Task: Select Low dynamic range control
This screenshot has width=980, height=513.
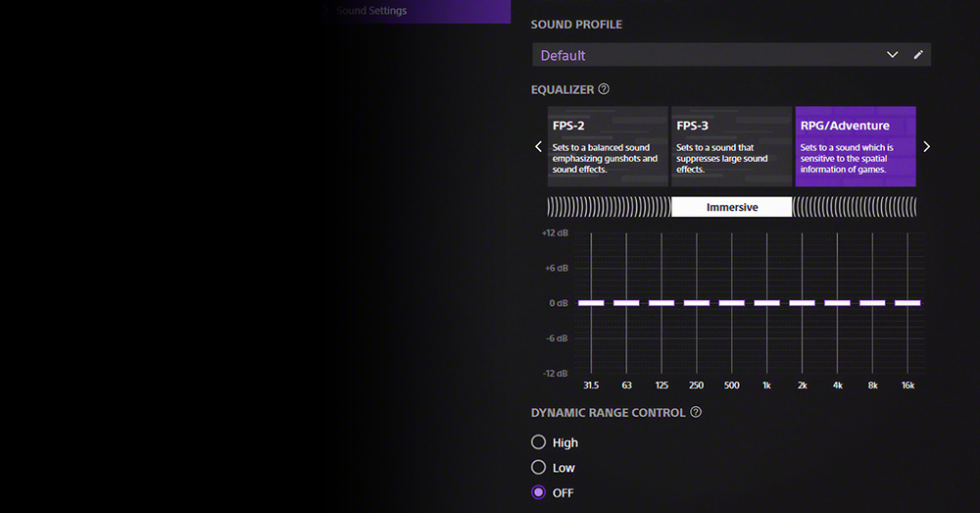Action: [538, 468]
